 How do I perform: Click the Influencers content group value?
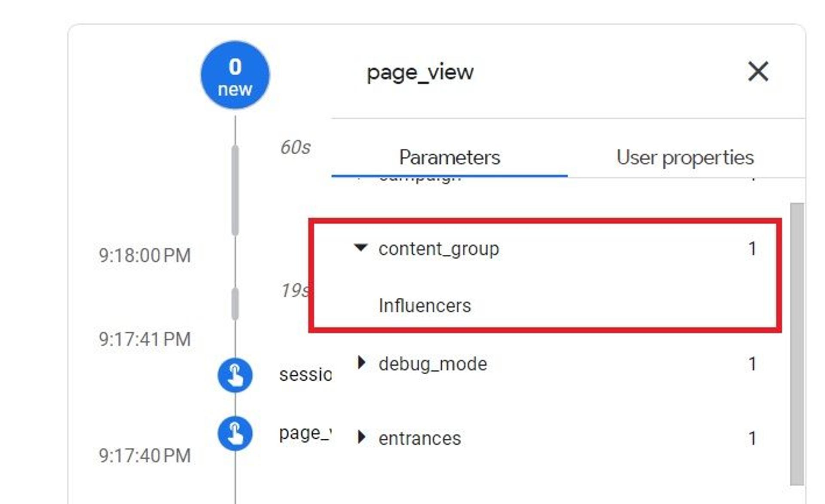[x=425, y=306]
